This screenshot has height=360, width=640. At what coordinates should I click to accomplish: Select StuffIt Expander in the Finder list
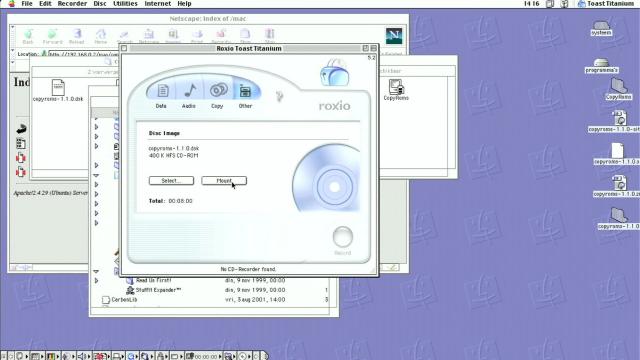point(153,290)
